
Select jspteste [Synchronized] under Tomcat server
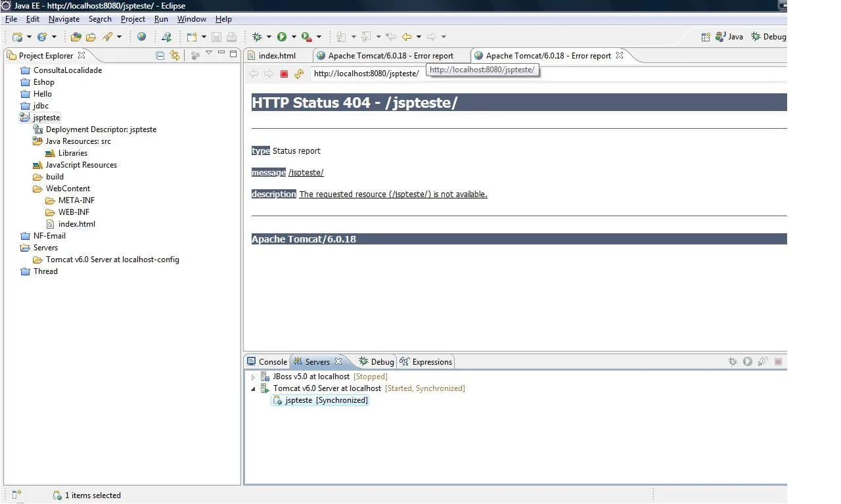click(x=321, y=400)
